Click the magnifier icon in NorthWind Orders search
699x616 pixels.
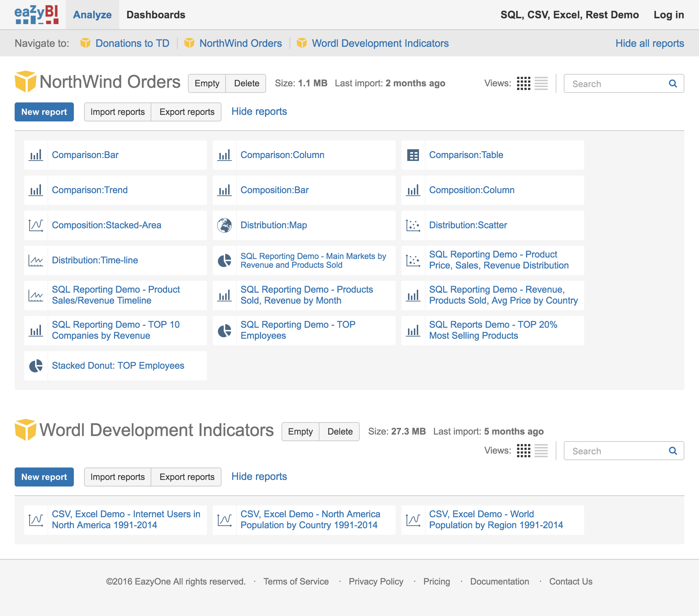673,83
